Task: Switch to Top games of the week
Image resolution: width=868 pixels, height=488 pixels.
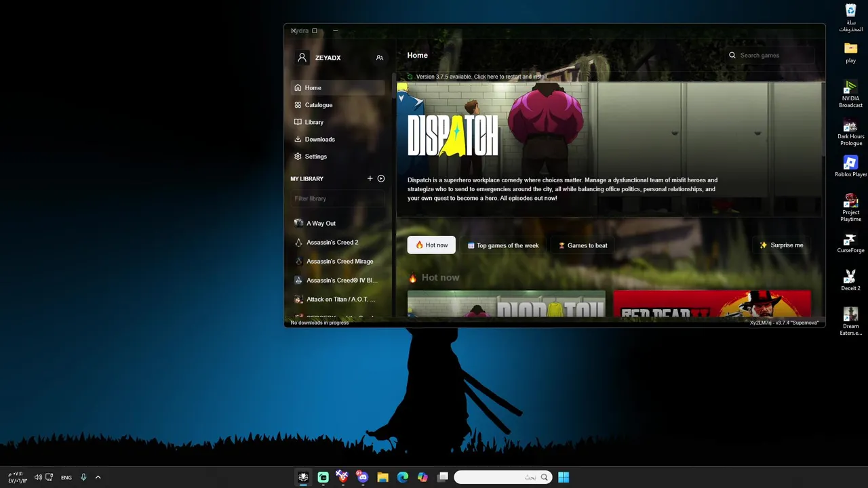Action: (502, 245)
